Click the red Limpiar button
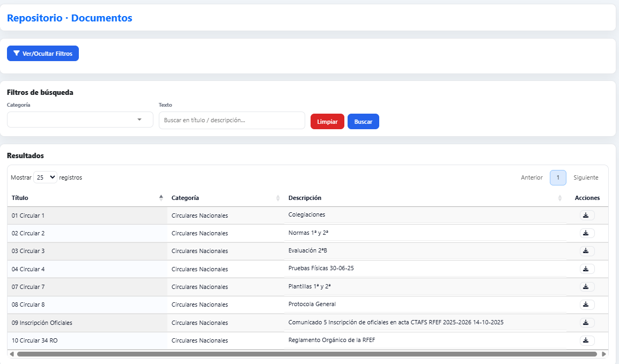 point(327,122)
